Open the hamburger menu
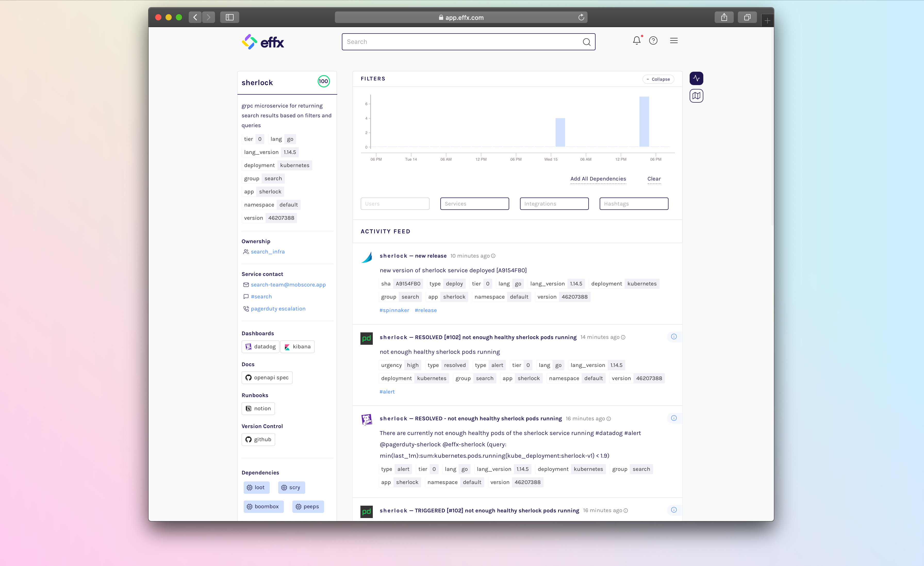Screen dimensions: 924x566 (674, 40)
